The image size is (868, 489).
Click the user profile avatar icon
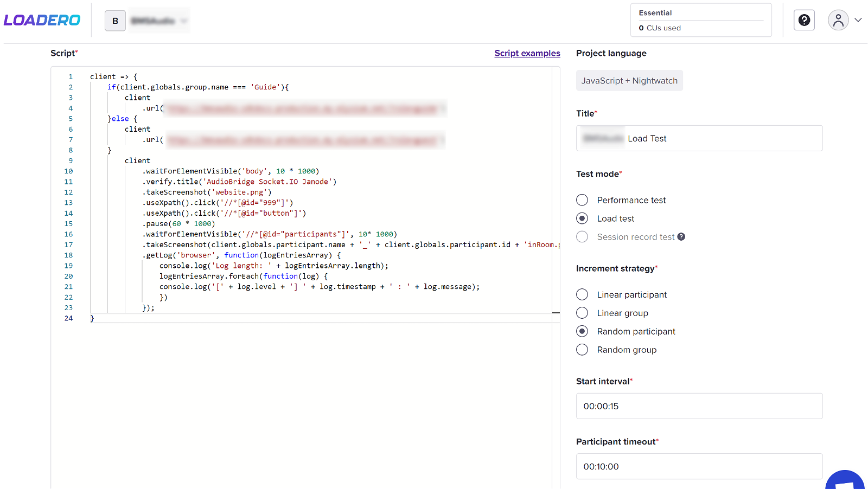coord(838,21)
